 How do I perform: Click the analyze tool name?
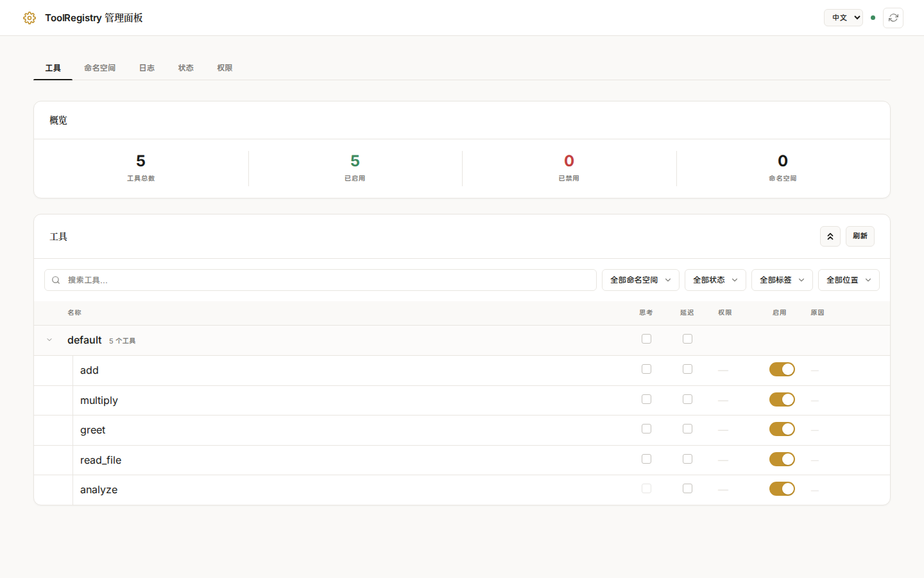click(99, 490)
